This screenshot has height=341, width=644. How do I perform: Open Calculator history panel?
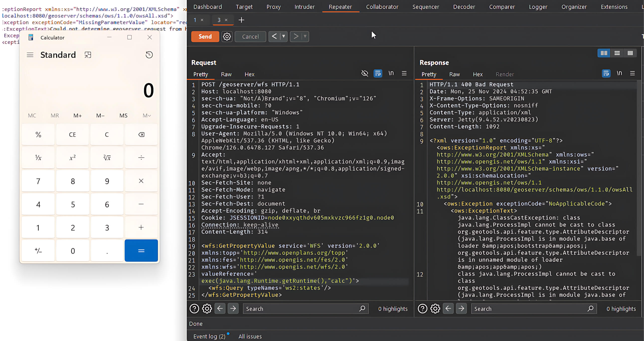click(x=149, y=54)
